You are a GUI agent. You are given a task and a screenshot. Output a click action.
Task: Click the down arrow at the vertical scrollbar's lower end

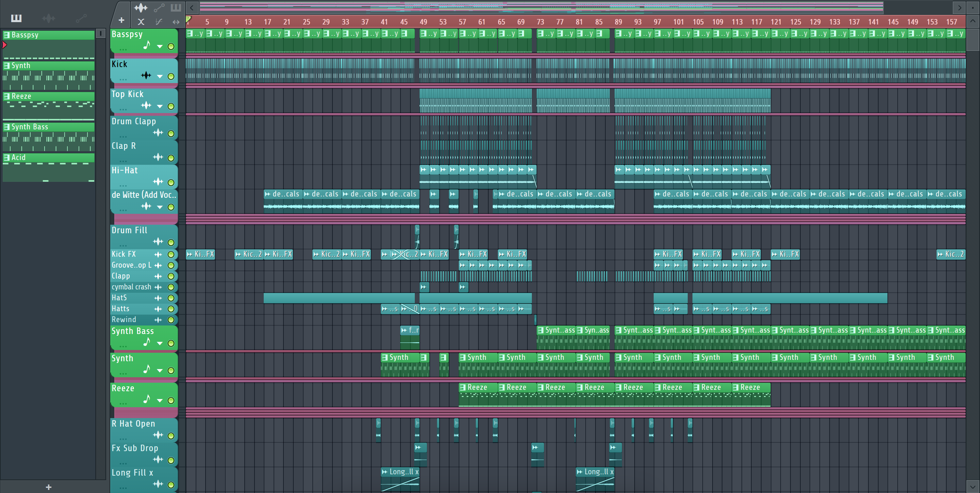click(x=973, y=487)
